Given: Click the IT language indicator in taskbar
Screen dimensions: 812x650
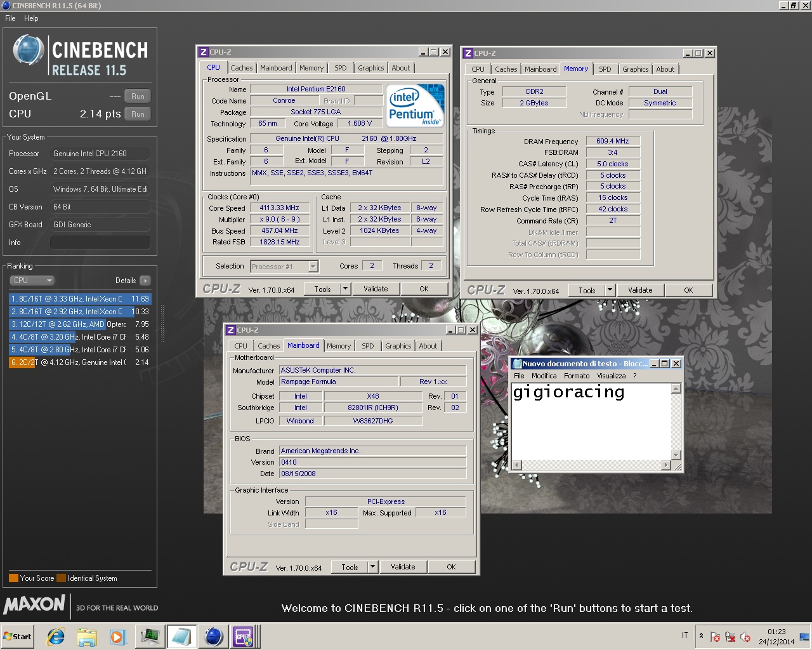Looking at the screenshot, I should click(684, 635).
